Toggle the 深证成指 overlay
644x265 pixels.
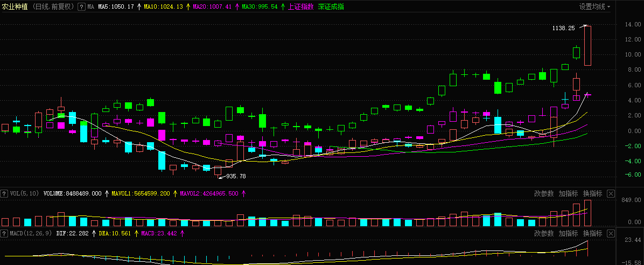click(x=331, y=7)
